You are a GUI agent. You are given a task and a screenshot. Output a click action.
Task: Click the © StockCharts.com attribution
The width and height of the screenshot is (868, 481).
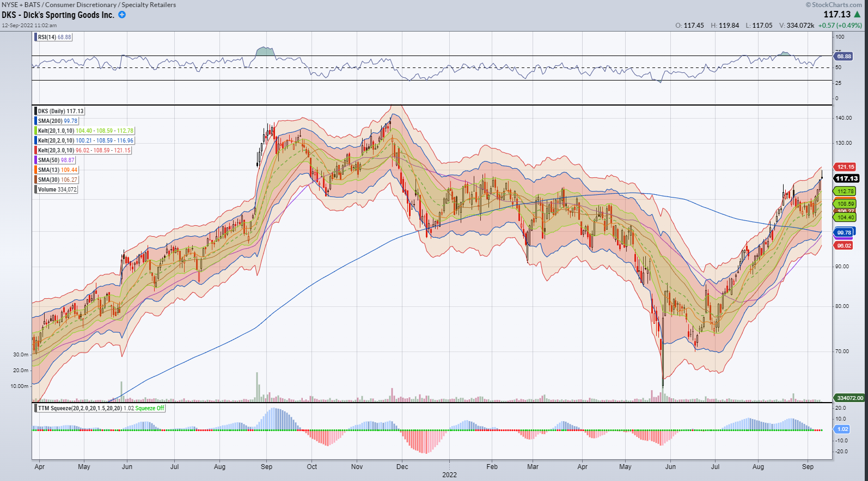[834, 4]
